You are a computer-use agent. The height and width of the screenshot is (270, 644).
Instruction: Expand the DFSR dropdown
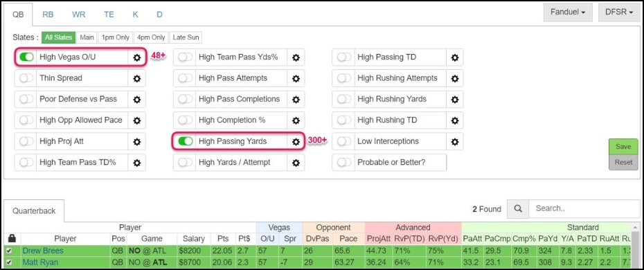coord(619,12)
